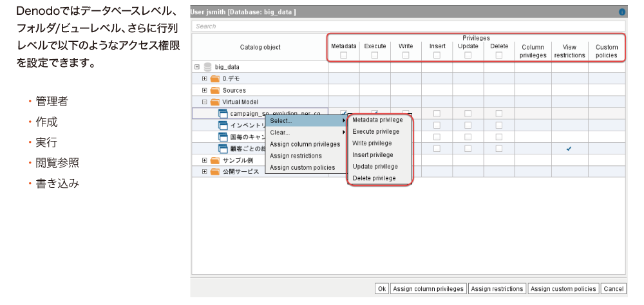Toggle the Delete header checkbox

pyautogui.click(x=499, y=55)
